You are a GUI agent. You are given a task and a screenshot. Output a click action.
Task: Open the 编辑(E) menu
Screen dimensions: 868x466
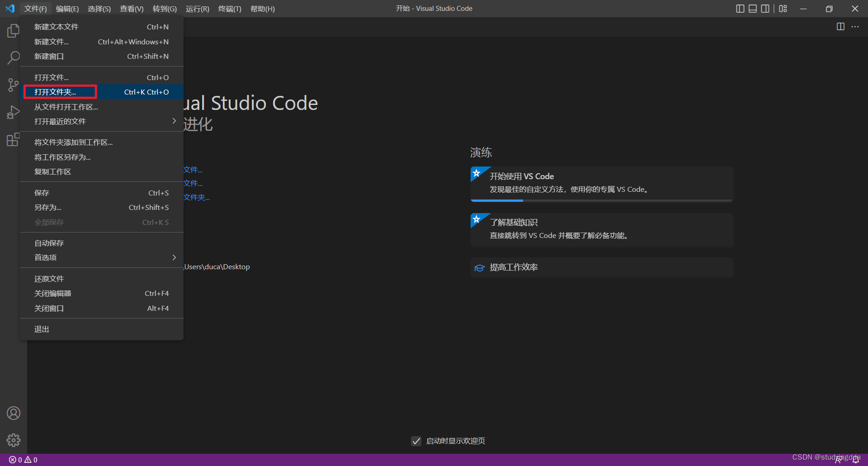coord(67,9)
